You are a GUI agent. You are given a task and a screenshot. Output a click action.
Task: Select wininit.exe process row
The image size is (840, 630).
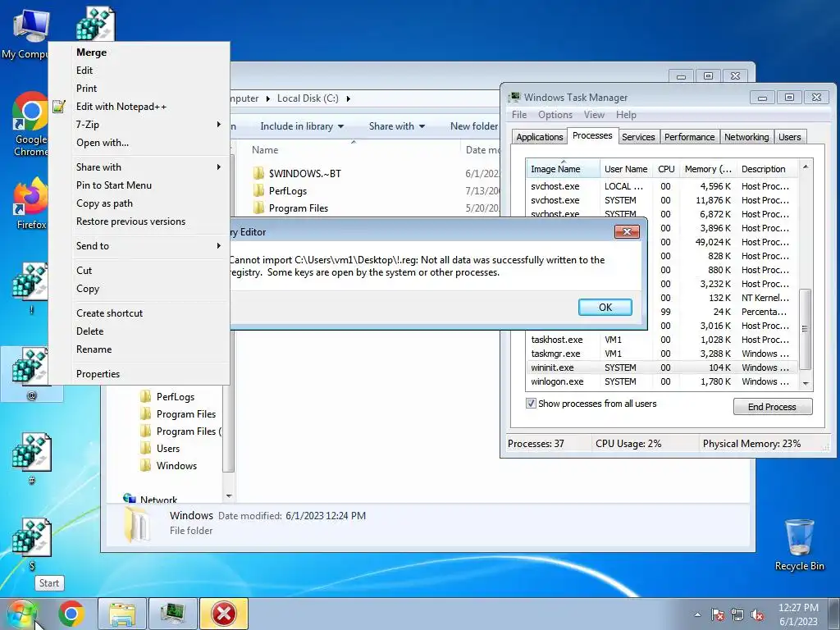(x=662, y=367)
